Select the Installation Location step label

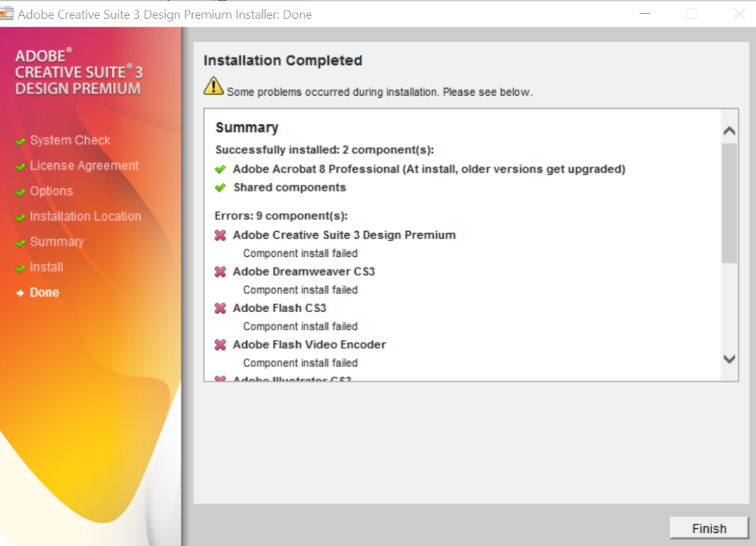pos(86,216)
